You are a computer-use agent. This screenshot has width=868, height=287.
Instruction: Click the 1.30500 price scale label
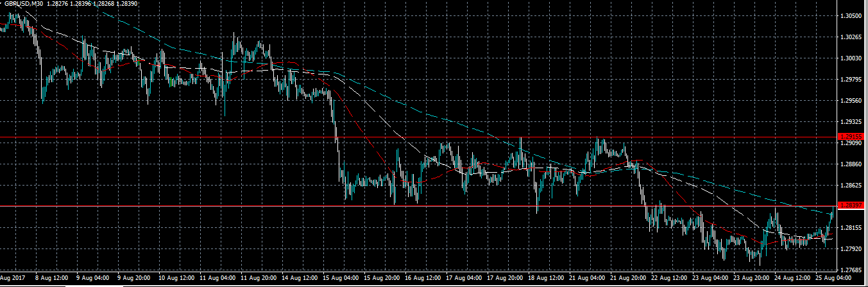[x=851, y=15]
